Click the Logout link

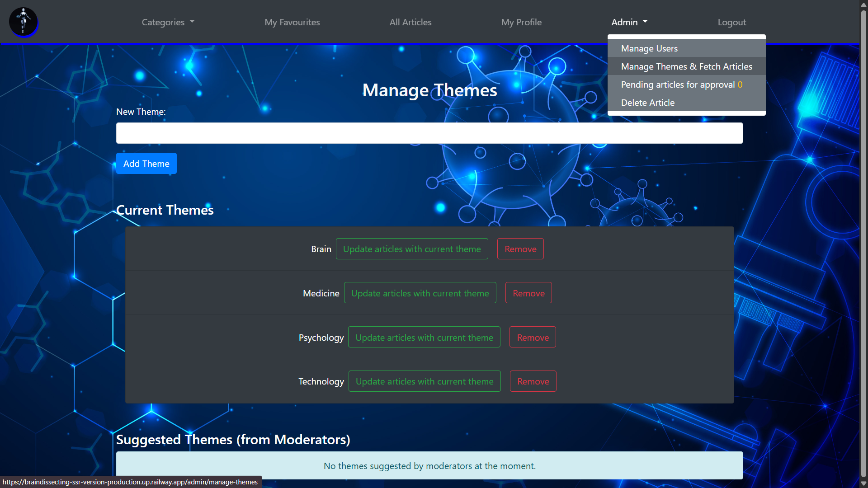731,22
